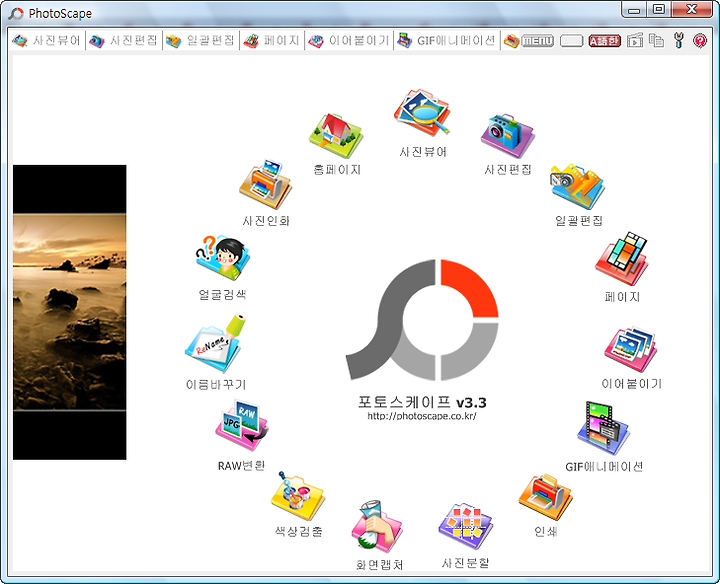
Task: Click the GIF애니메이션 label in the circle
Action: [x=604, y=466]
